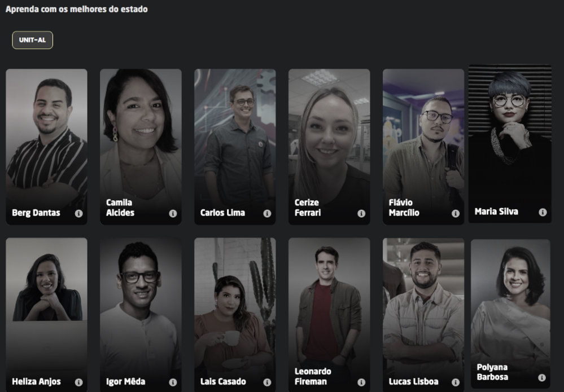
Task: Click the Leonardo Fireman name label
Action: coord(313,377)
